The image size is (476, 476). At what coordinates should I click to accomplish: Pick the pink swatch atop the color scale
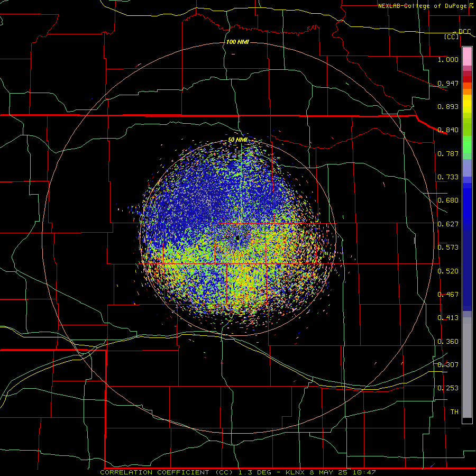(467, 57)
